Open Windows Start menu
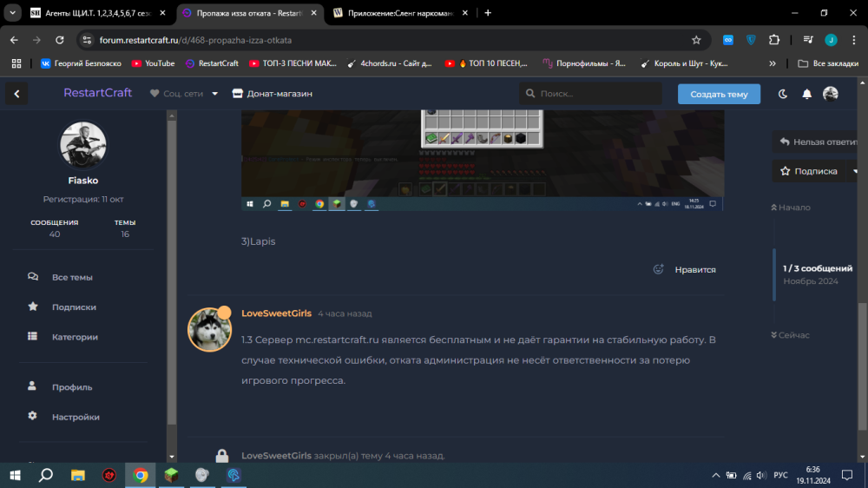Viewport: 868px width, 488px height. (x=15, y=475)
